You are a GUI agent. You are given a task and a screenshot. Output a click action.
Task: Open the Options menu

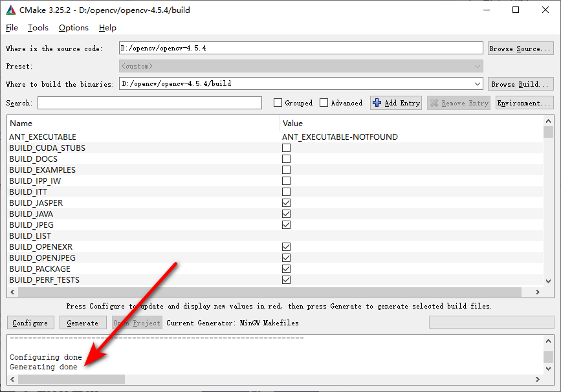(73, 28)
